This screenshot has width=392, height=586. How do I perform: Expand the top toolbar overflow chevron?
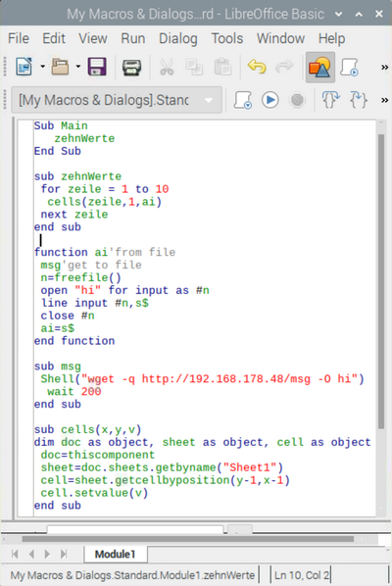[x=384, y=68]
